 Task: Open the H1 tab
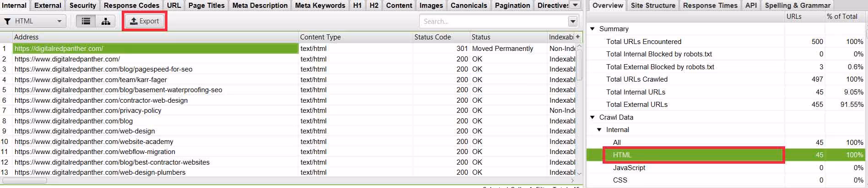[357, 6]
